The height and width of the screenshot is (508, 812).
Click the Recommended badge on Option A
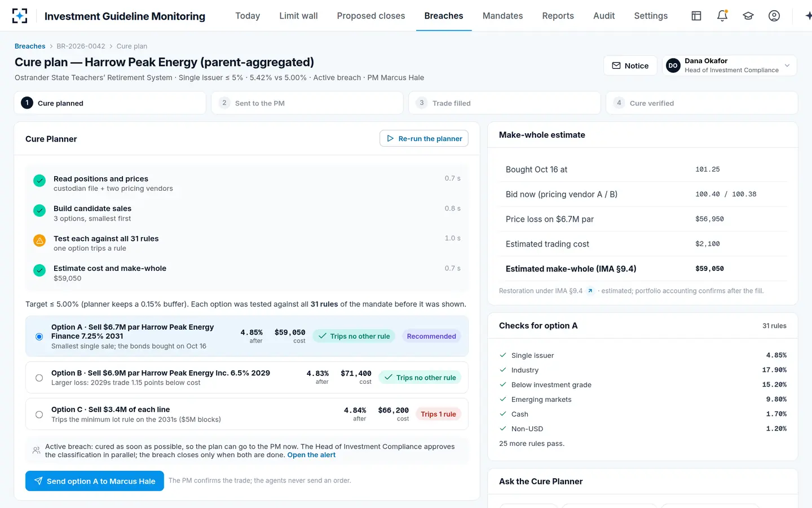click(431, 336)
